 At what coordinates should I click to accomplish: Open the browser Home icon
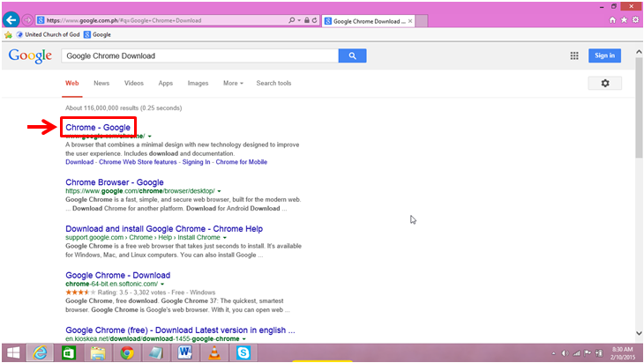612,20
